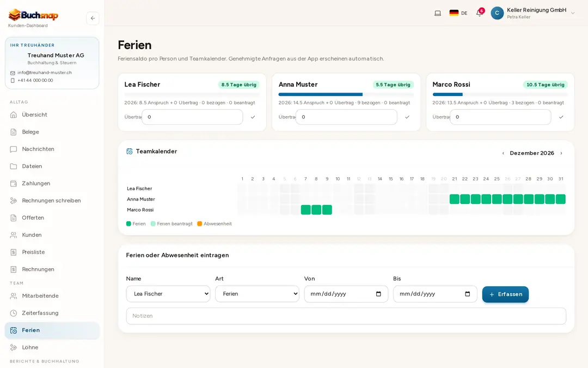Click Anna Muster's vacation progress bar
Image resolution: width=588 pixels, height=368 pixels.
346,95
